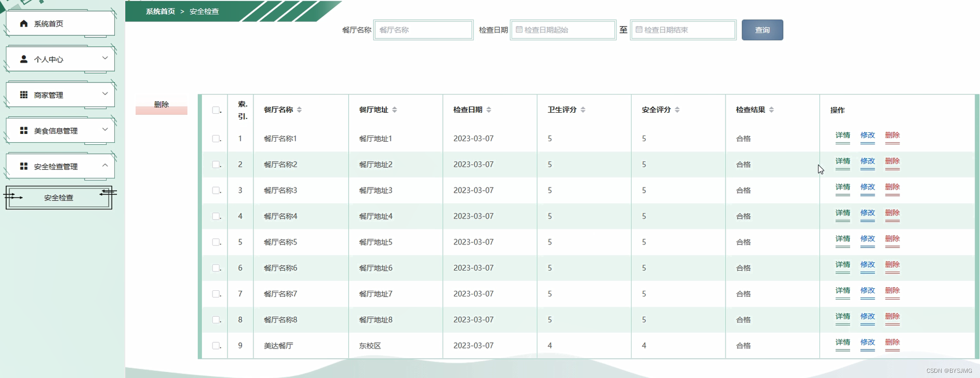Click the 美达餐厅 name cell
Screen dimensions: 980x378
pos(278,346)
